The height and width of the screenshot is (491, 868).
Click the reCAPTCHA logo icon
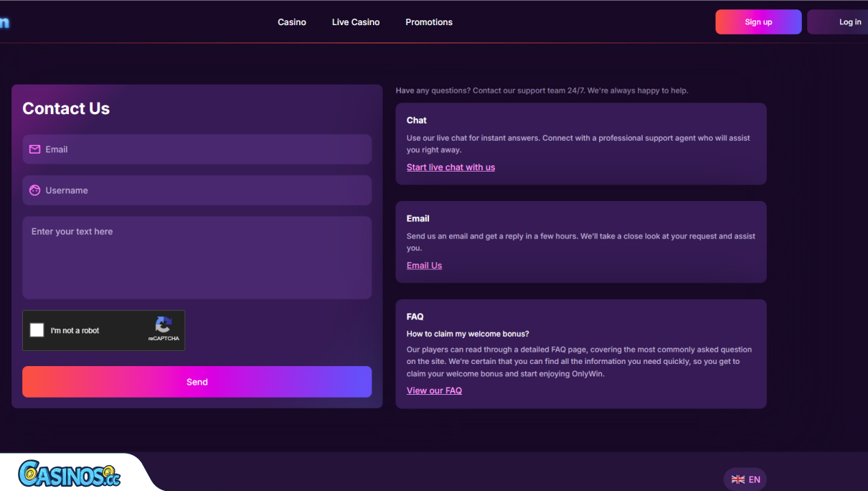click(x=164, y=325)
